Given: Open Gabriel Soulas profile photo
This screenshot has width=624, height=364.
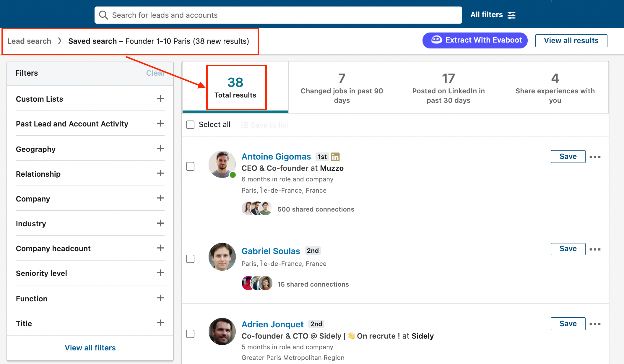Looking at the screenshot, I should coord(222,256).
